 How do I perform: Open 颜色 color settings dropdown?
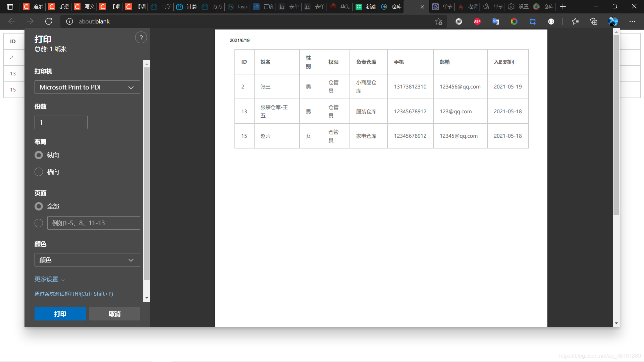(x=87, y=259)
